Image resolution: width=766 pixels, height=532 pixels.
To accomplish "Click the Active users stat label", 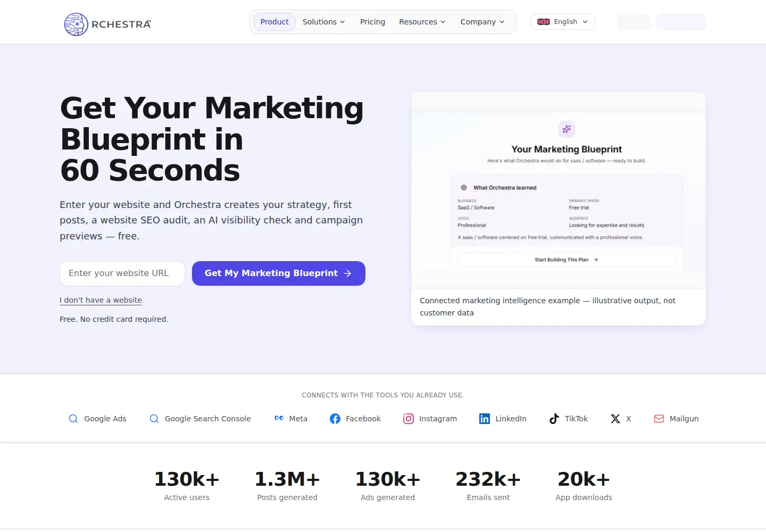I will point(187,497).
